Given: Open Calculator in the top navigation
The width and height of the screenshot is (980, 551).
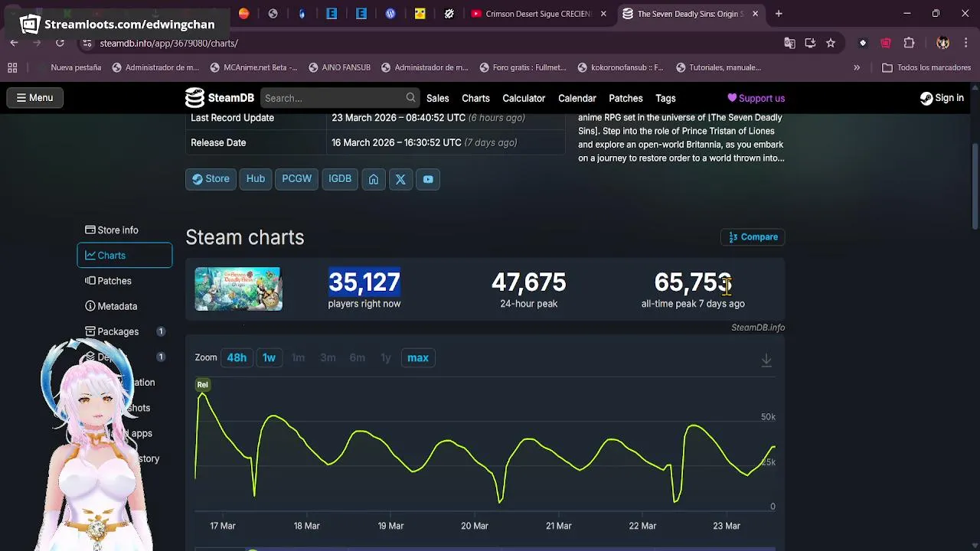Looking at the screenshot, I should (x=524, y=98).
